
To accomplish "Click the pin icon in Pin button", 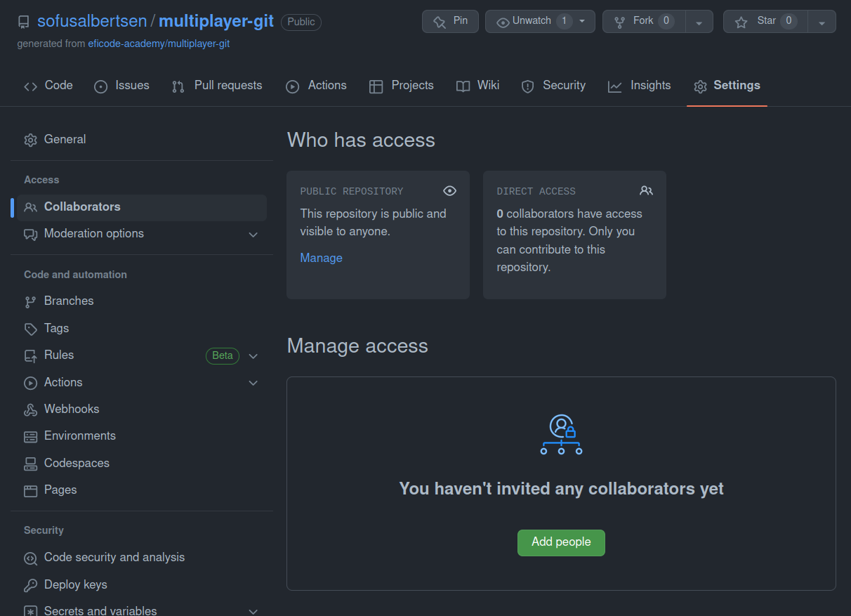I will pos(440,22).
